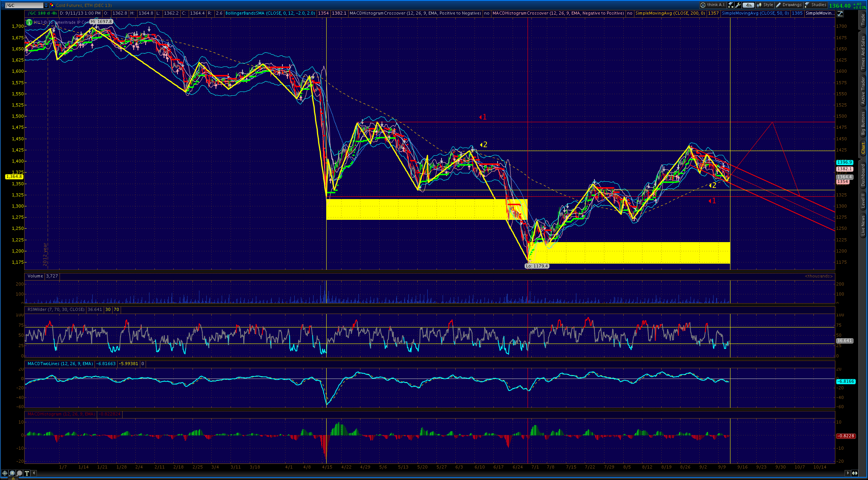Click the cyan 1396.9 price tag
868x480 pixels.
[x=845, y=163]
